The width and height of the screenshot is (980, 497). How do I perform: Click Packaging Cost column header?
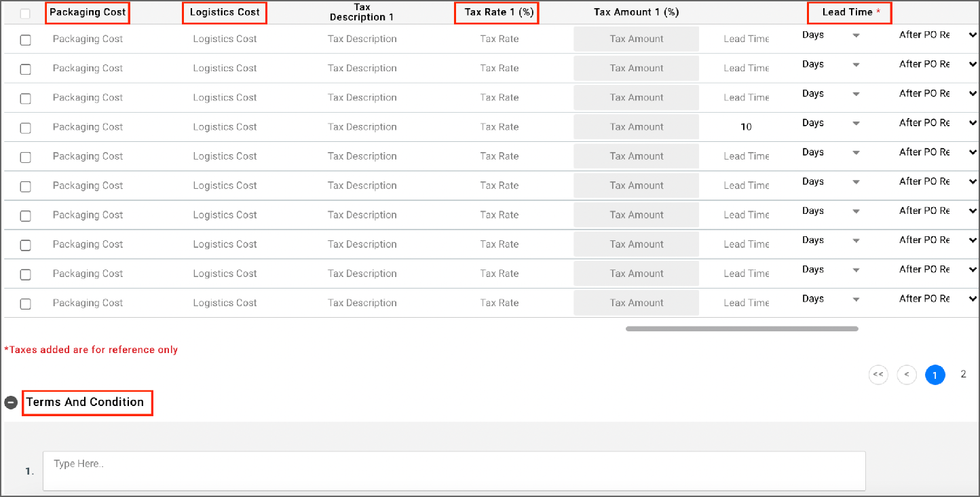point(88,12)
